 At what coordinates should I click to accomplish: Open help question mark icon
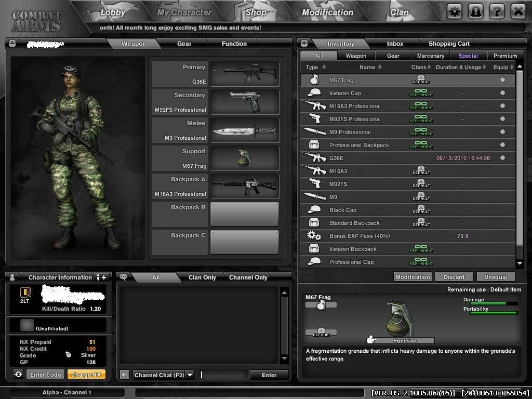pyautogui.click(x=497, y=12)
